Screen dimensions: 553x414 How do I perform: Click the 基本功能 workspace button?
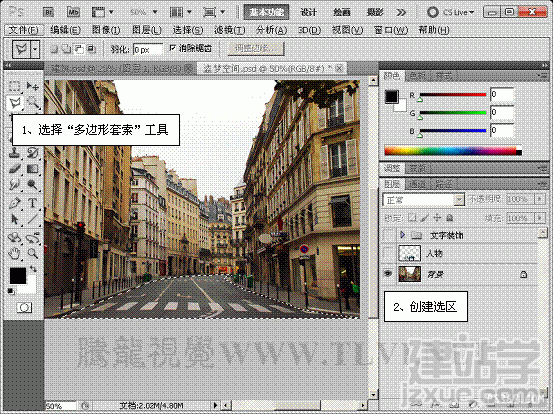[267, 12]
